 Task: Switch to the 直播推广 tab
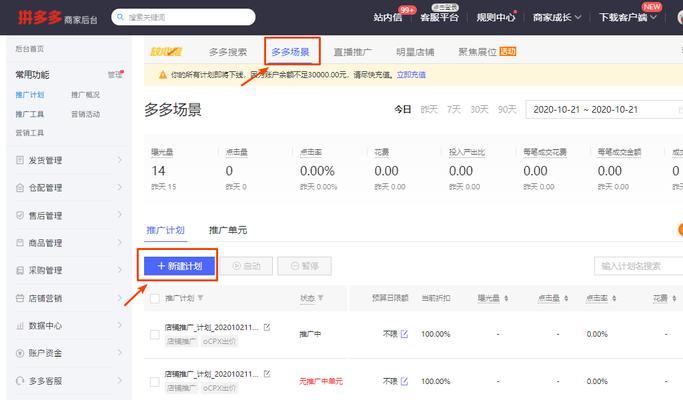tap(353, 52)
